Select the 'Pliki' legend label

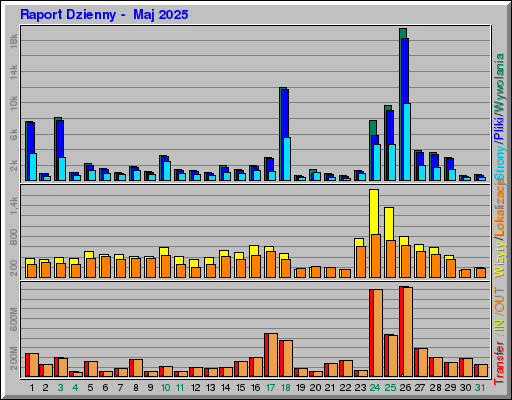[x=499, y=128]
